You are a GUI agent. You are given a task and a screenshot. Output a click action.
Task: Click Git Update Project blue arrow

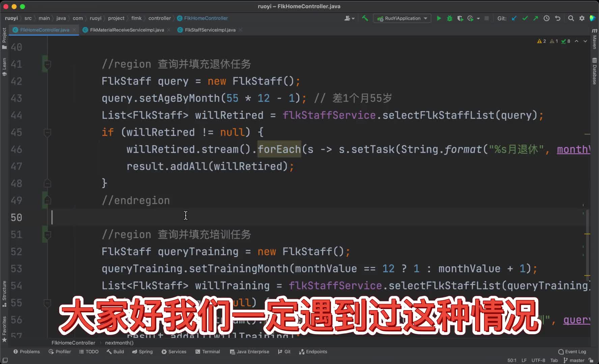514,18
